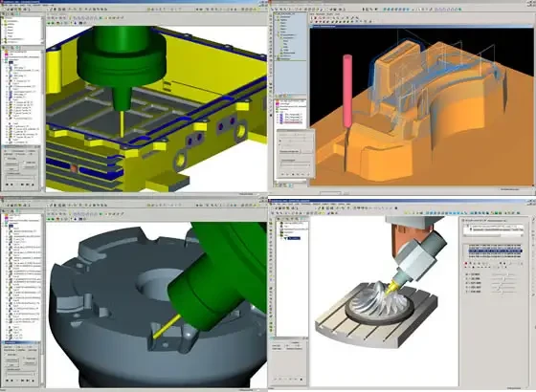Viewport: 536px width, 392px height.
Task: Click the eject-style playback button in yellow housing simulation panel
Action: click(33, 185)
